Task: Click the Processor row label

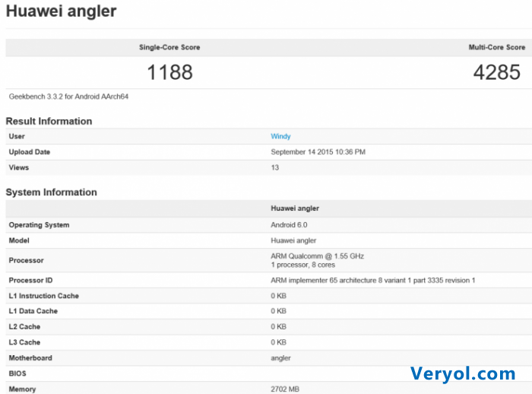Action: pyautogui.click(x=26, y=260)
